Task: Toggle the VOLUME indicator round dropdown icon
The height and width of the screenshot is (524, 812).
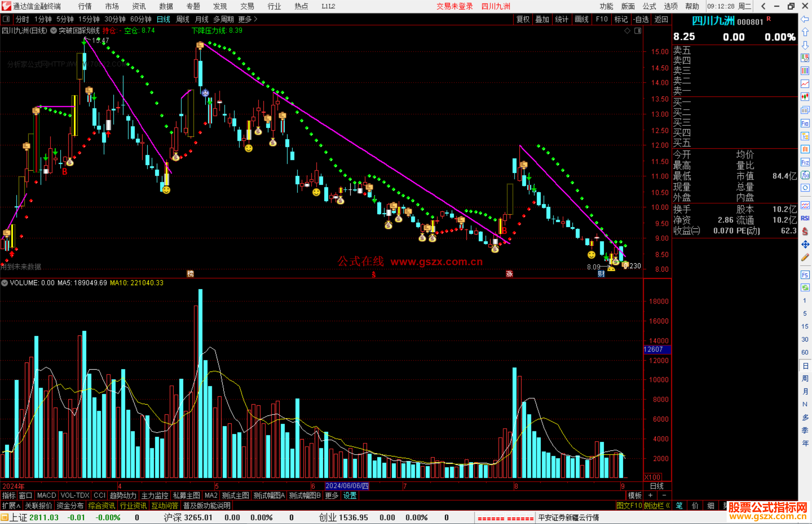Action: click(5, 283)
